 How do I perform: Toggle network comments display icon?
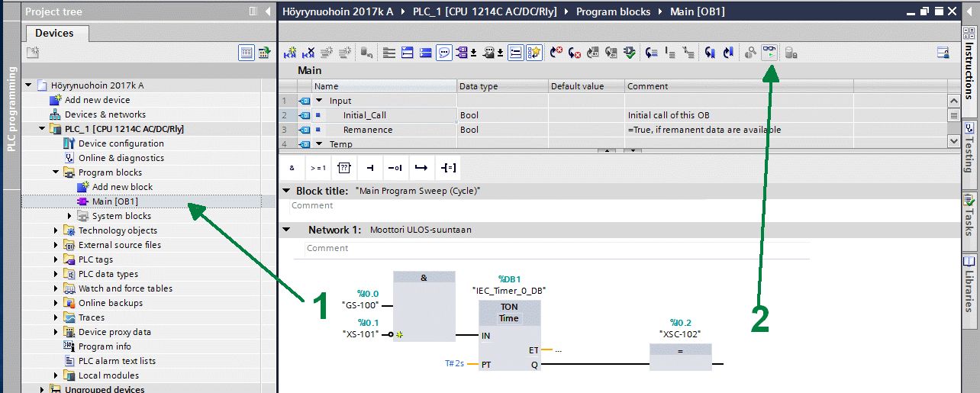(x=444, y=53)
